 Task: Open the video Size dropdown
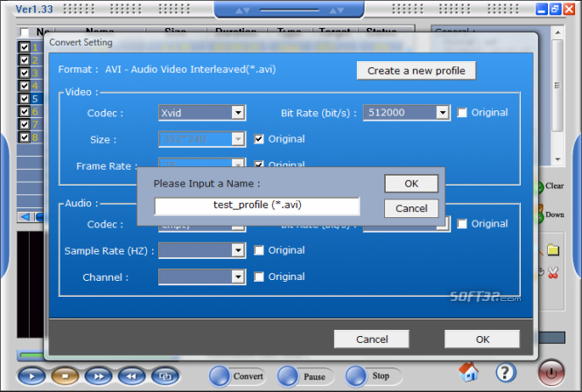point(237,139)
